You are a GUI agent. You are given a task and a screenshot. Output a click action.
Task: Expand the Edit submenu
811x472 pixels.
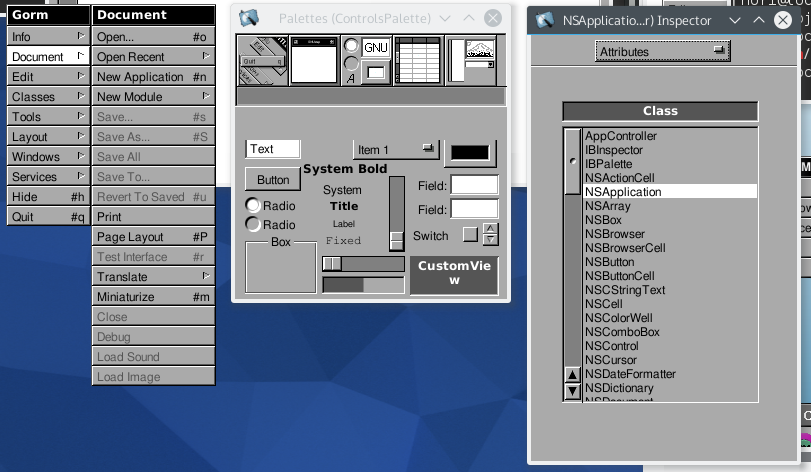[48, 77]
